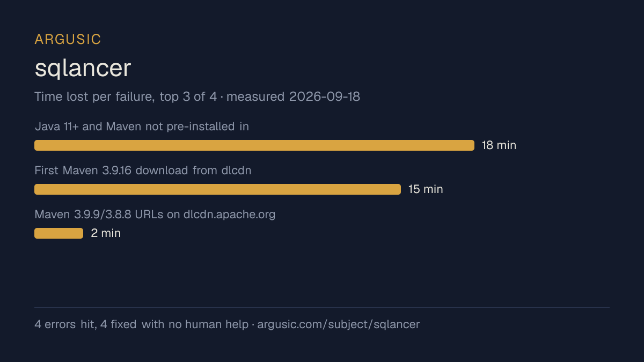Screen dimensions: 644x362
Task: Click the horizontal divider line above footer
Action: coord(322,307)
